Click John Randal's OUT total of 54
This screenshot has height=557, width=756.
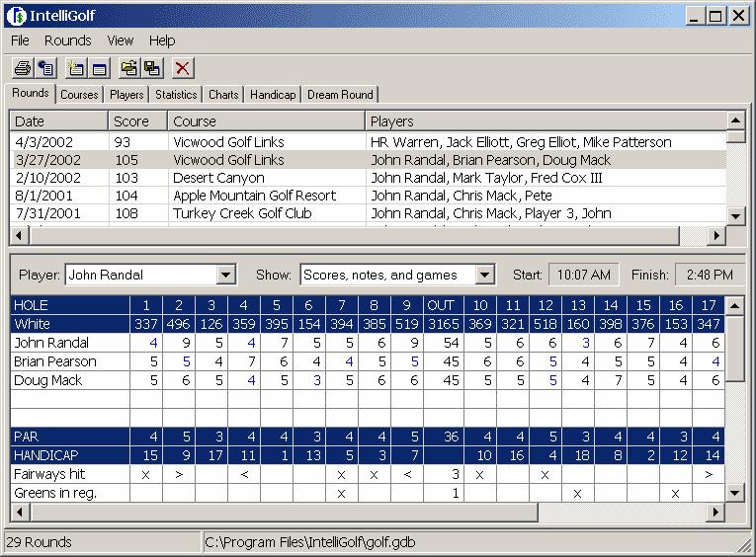444,343
